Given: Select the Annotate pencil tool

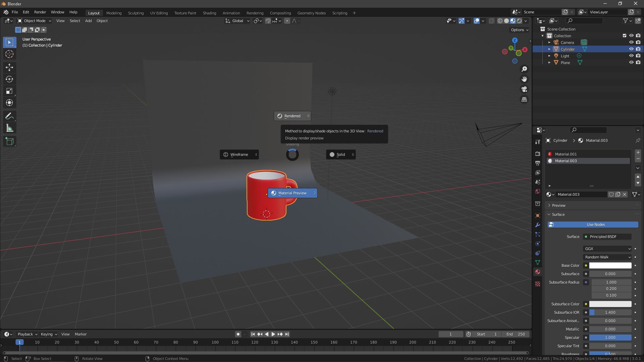Looking at the screenshot, I should (9, 116).
